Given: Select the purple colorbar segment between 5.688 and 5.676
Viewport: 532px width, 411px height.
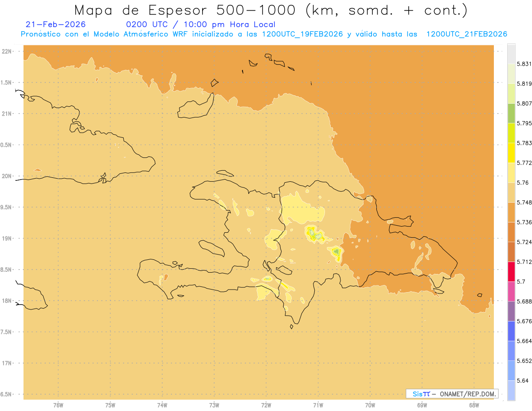Looking at the screenshot, I should pyautogui.click(x=511, y=311).
